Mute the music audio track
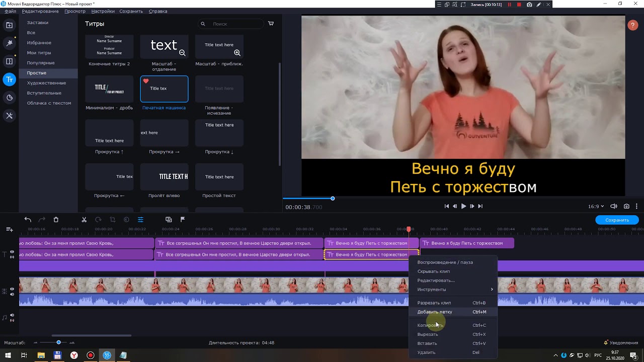Viewport: 644px width, 362px height. tap(12, 315)
